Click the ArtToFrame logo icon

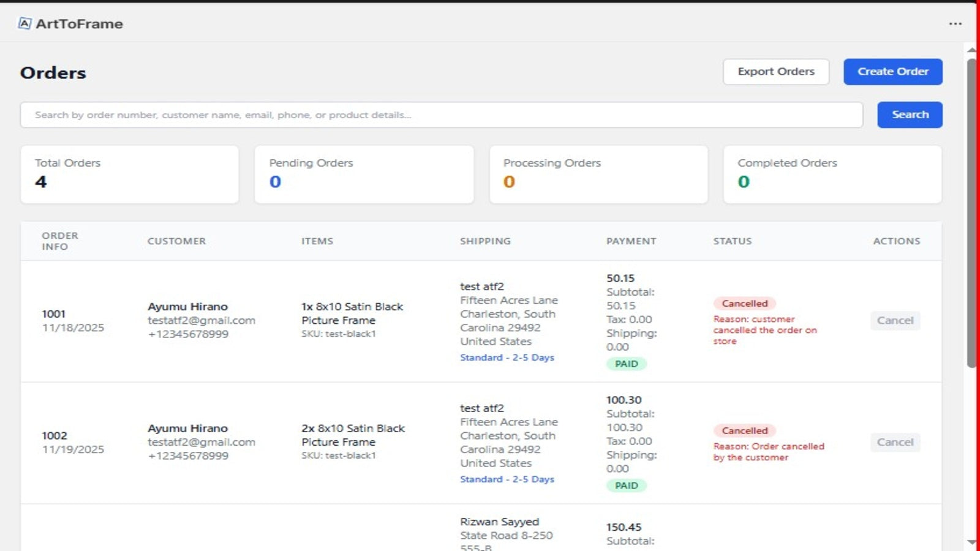pos(24,23)
